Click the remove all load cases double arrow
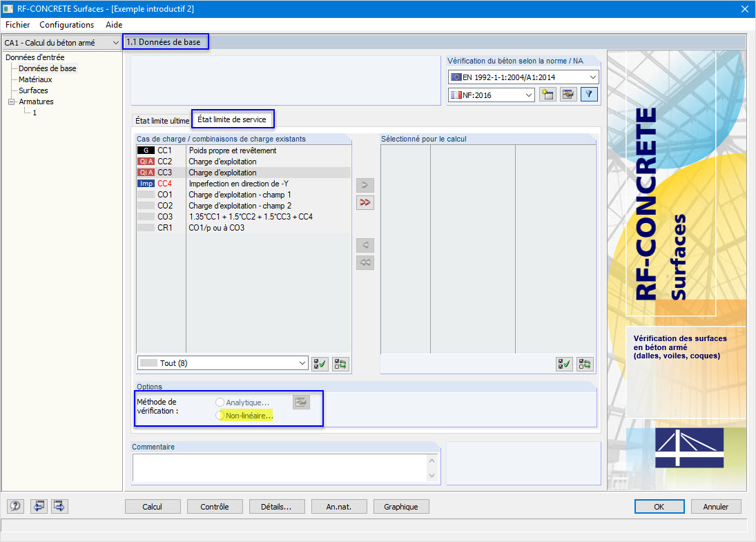 pyautogui.click(x=365, y=263)
